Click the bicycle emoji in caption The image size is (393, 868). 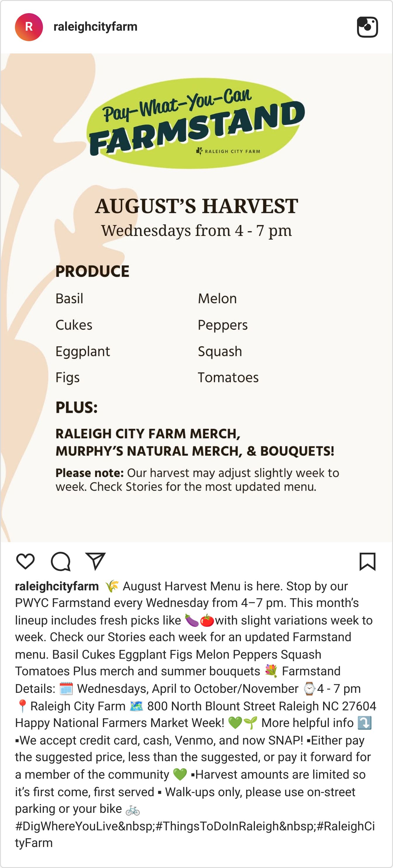click(x=132, y=809)
